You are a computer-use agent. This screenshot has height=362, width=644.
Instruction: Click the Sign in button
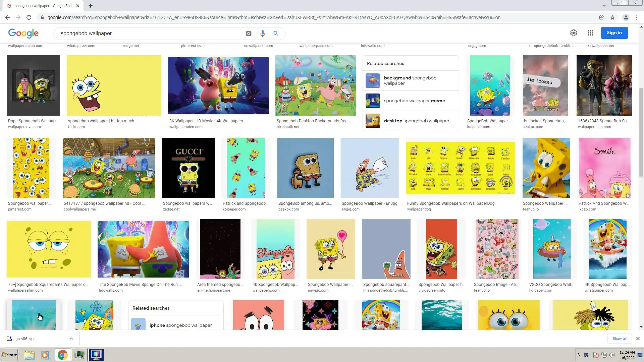coord(614,33)
